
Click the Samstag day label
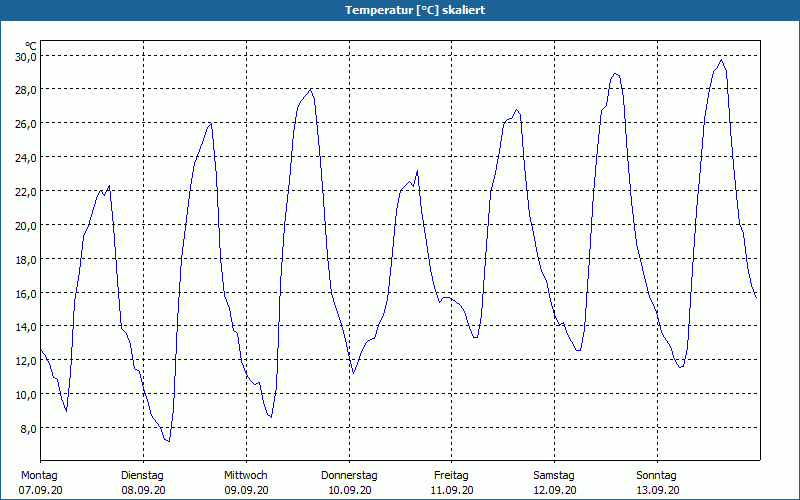(554, 476)
